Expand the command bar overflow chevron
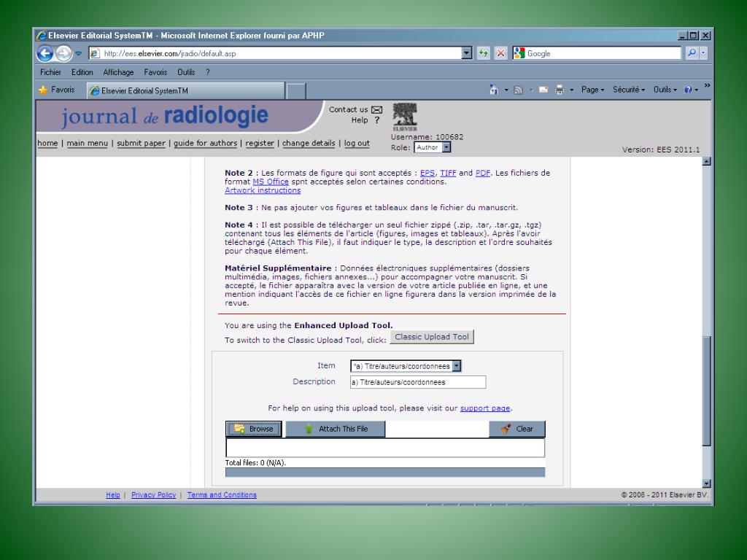747x560 pixels. 707,86
